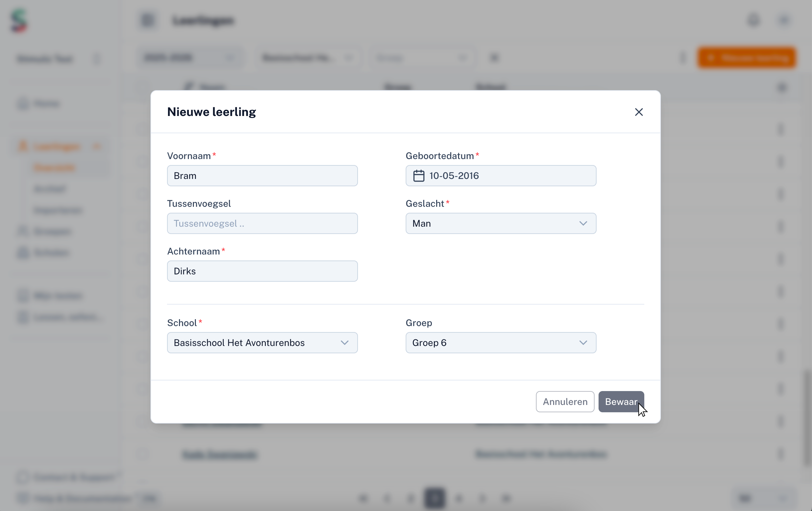812x511 pixels.
Task: Click the Voornaam input field
Action: pos(262,176)
